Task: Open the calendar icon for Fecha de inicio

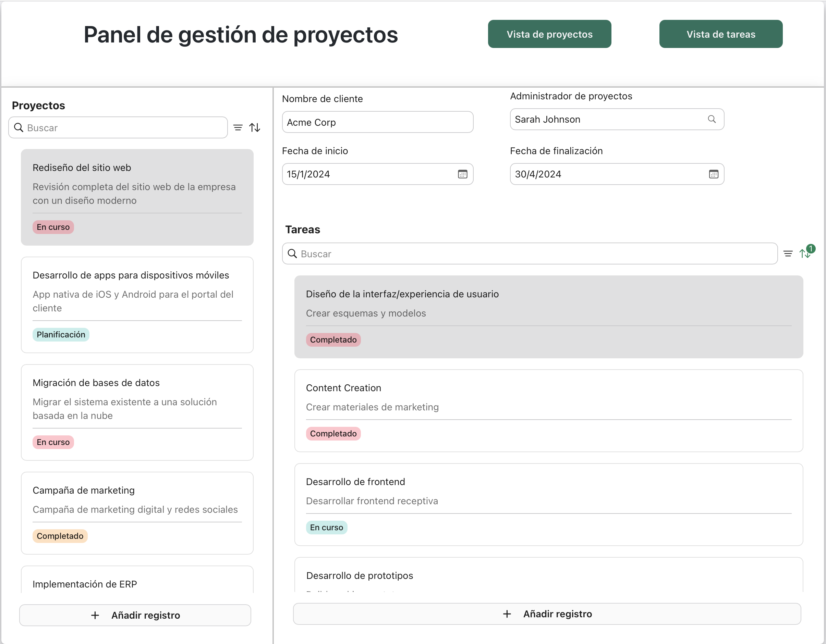Action: [463, 174]
